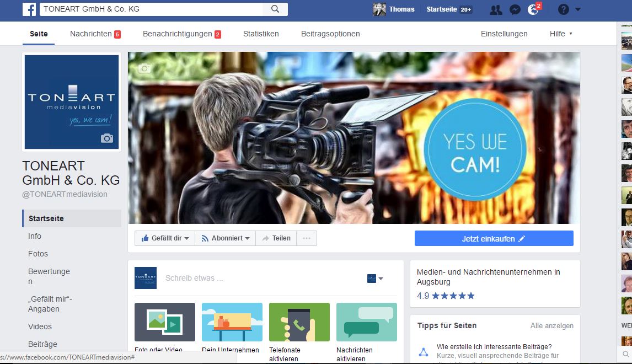This screenshot has width=632, height=364.
Task: Open TONEART profile logo image
Action: (72, 102)
